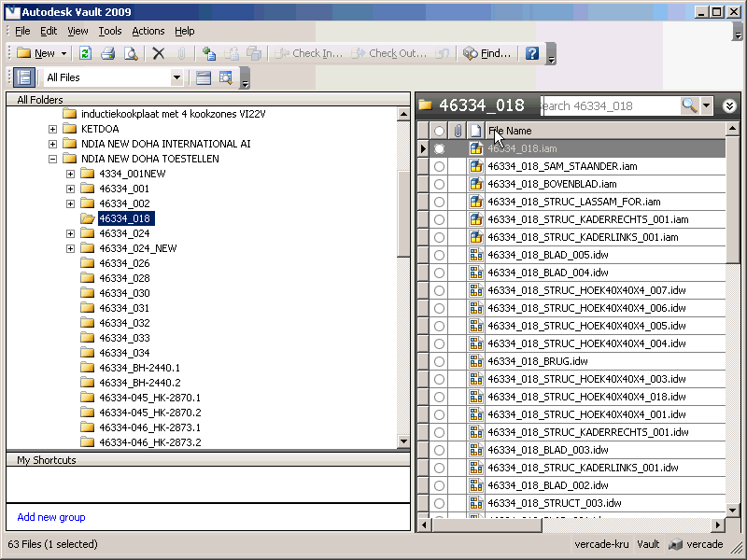This screenshot has height=560, width=747.
Task: Click the open folder icon of 46334_018
Action: pyautogui.click(x=87, y=218)
